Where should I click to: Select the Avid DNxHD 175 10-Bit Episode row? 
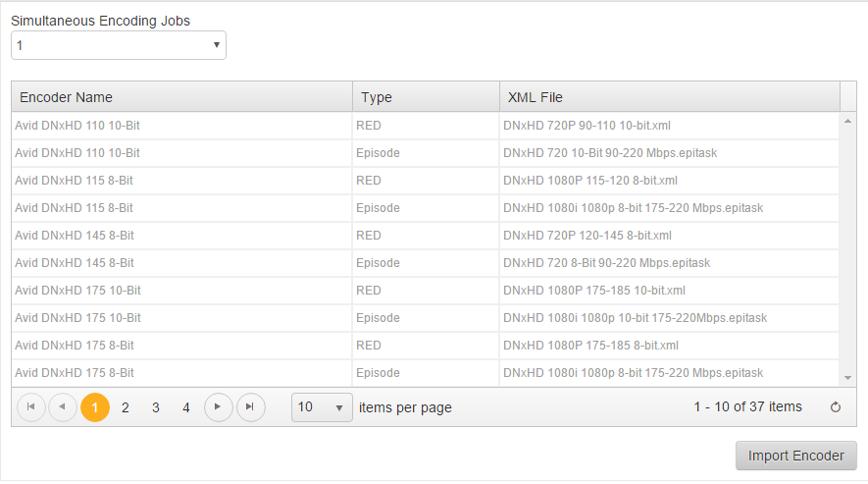point(425,318)
